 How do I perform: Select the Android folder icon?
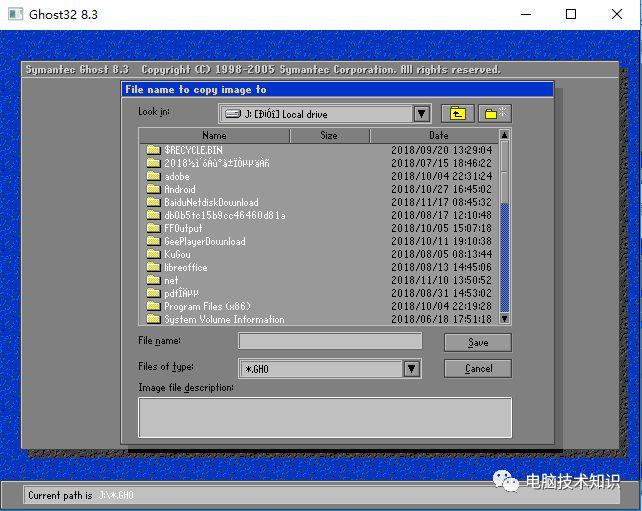(x=154, y=189)
